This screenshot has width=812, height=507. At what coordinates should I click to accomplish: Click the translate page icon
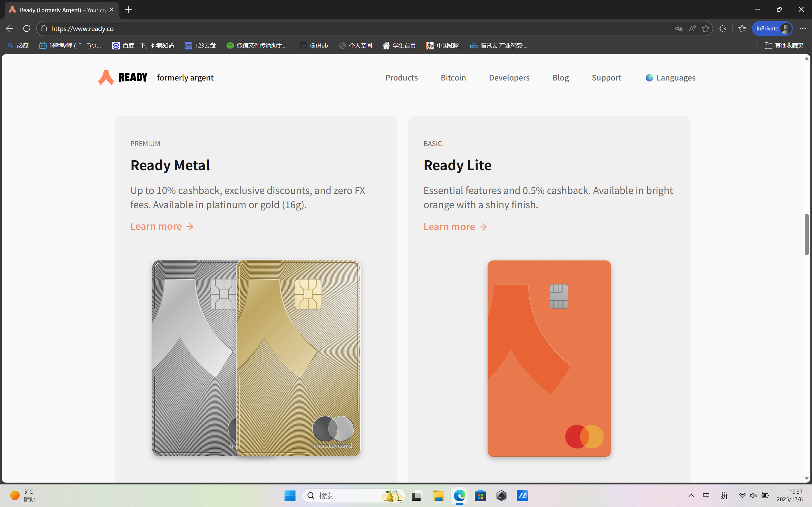pos(679,29)
